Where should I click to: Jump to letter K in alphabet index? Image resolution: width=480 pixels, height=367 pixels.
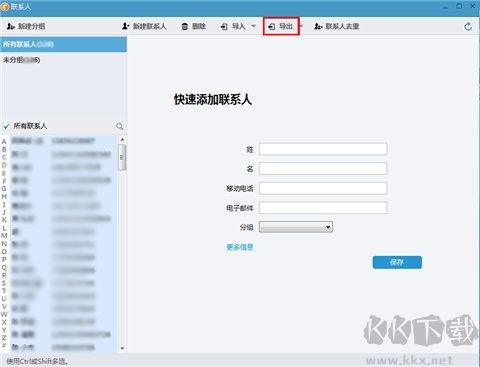[x=4, y=220]
